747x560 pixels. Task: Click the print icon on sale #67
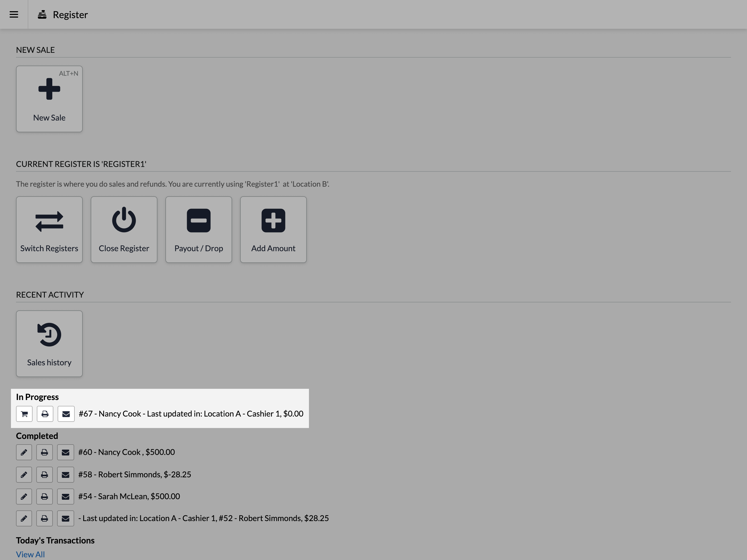(45, 414)
